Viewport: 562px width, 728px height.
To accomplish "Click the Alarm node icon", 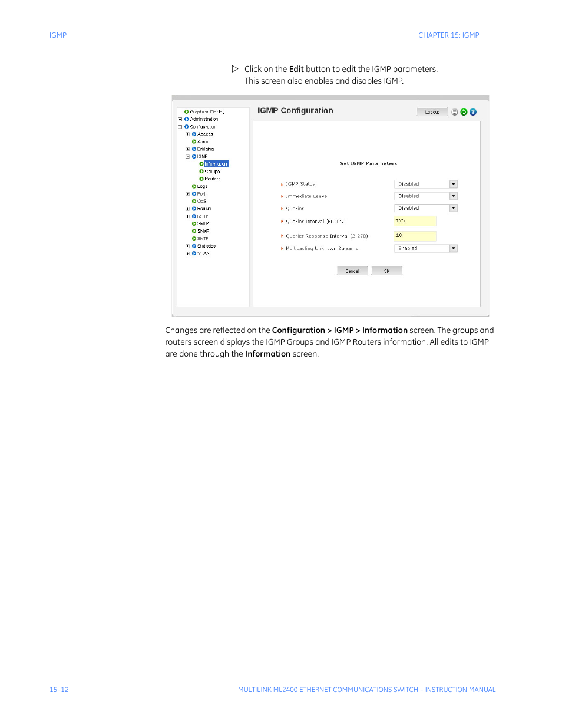I will 194,141.
